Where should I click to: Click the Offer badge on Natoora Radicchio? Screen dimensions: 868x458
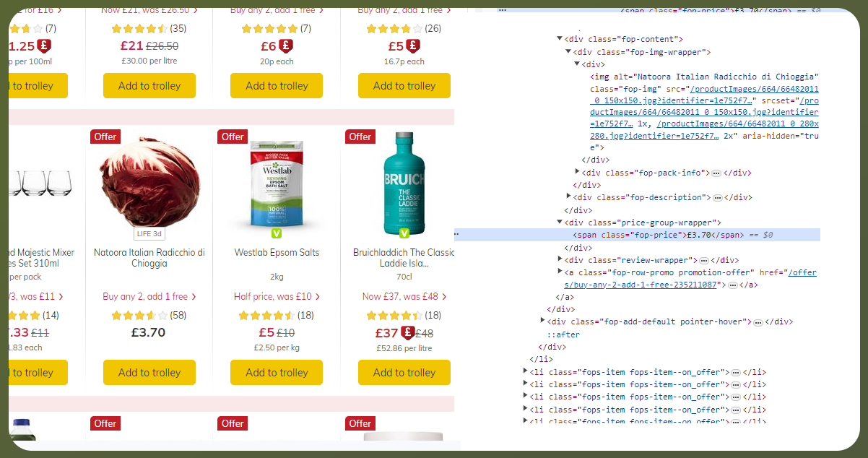click(x=105, y=137)
